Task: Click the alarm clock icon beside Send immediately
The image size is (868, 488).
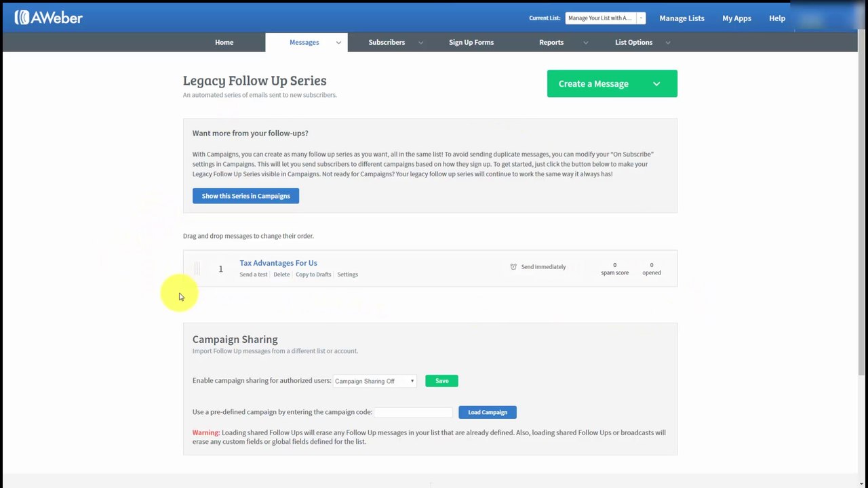Action: tap(513, 267)
